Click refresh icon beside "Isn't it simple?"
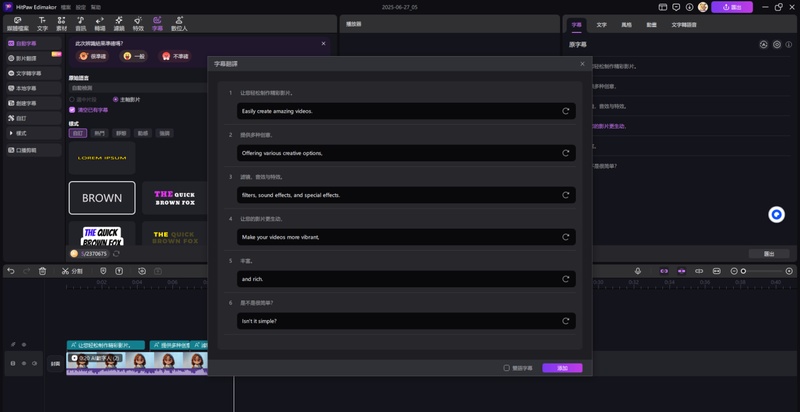This screenshot has height=412, width=800. coord(566,321)
